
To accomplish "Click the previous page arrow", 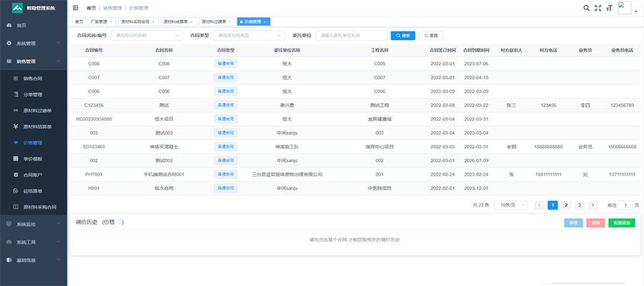I will pyautogui.click(x=540, y=205).
